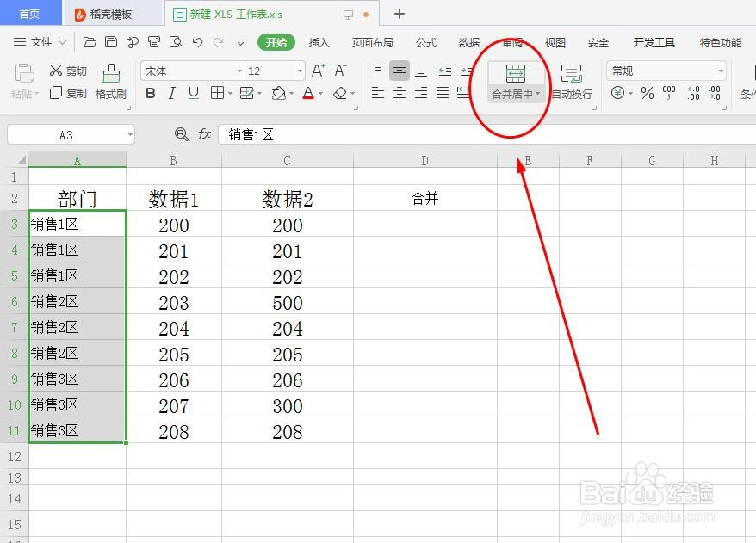Click the fx insert function icon
Viewport: 756px width, 543px height.
[204, 134]
